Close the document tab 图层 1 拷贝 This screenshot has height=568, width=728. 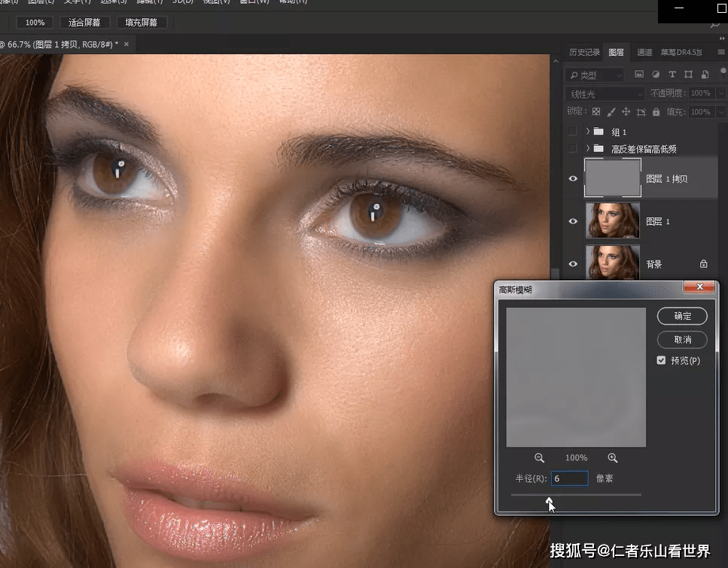(x=126, y=44)
